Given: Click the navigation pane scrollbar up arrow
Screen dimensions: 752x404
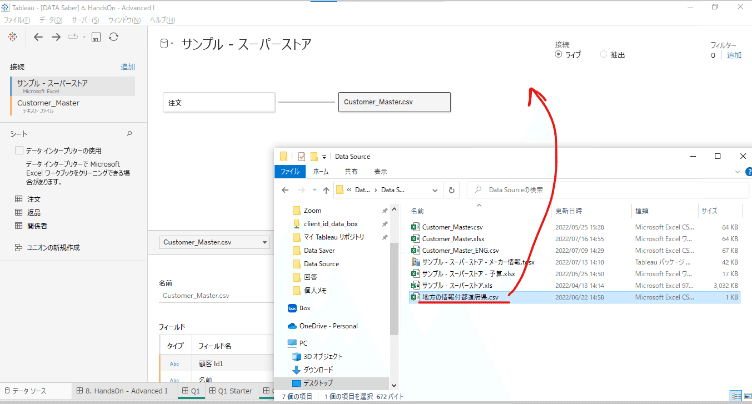Looking at the screenshot, I should coord(394,210).
